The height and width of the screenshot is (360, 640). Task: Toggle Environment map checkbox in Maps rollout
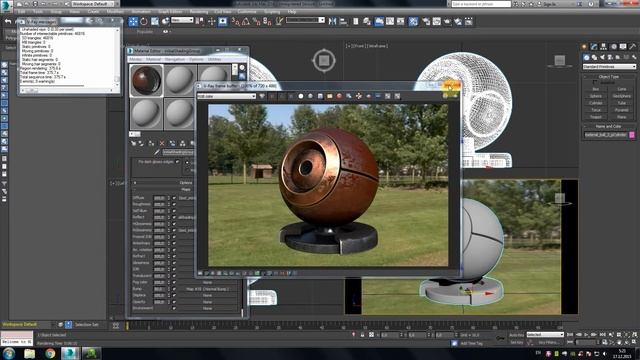[174, 309]
